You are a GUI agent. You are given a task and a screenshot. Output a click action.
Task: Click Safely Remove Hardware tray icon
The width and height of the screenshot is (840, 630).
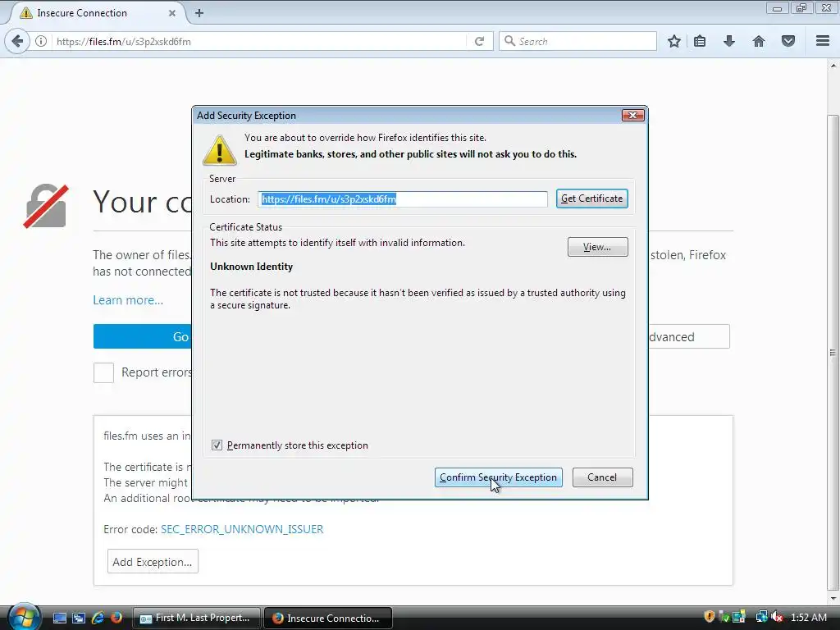click(724, 617)
